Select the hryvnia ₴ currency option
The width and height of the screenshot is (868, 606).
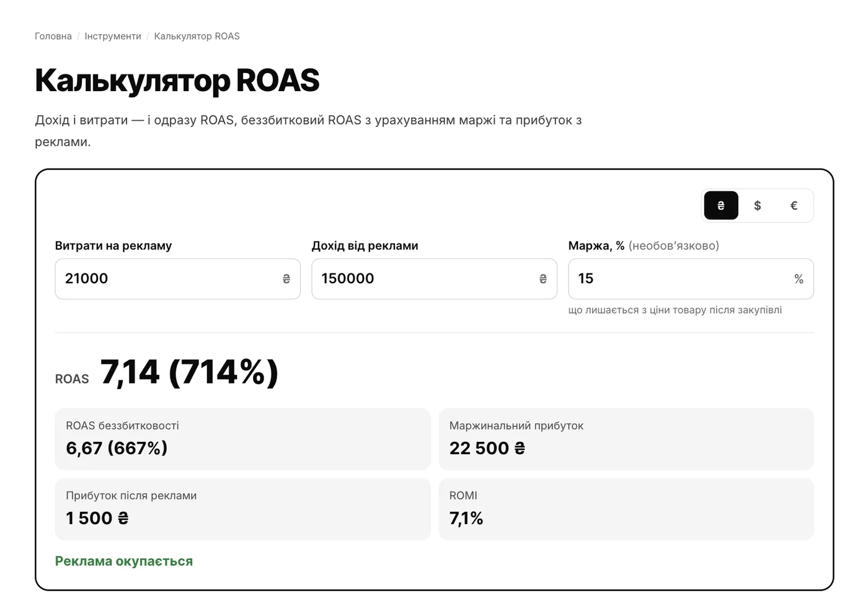[721, 206]
